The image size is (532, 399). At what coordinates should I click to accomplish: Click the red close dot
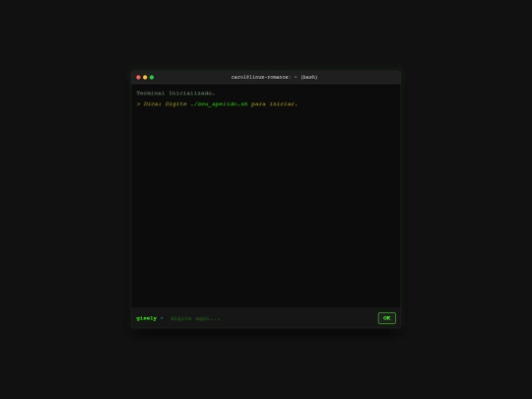(139, 78)
